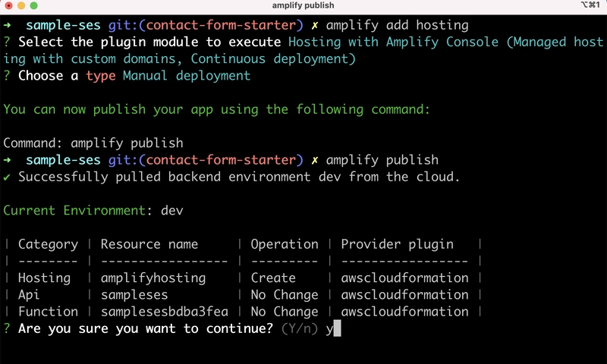Click the 'amplify add hosting' command text
This screenshot has width=607, height=364.
click(x=397, y=26)
